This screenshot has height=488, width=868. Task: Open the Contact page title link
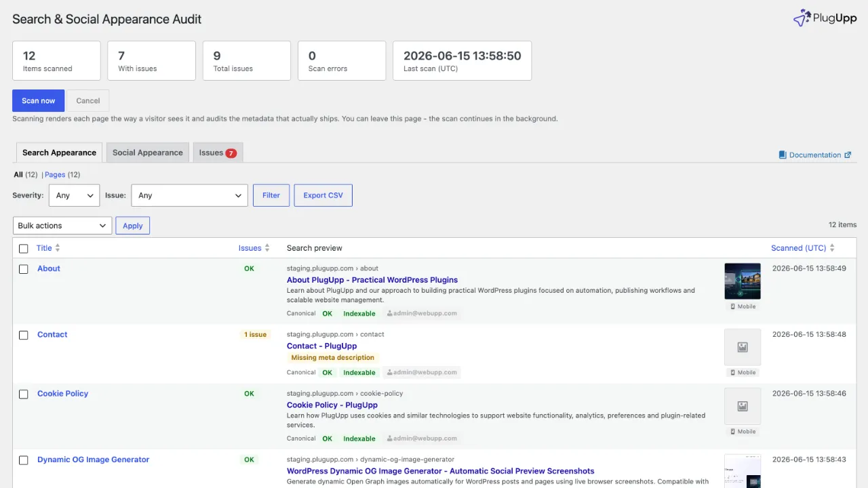52,334
